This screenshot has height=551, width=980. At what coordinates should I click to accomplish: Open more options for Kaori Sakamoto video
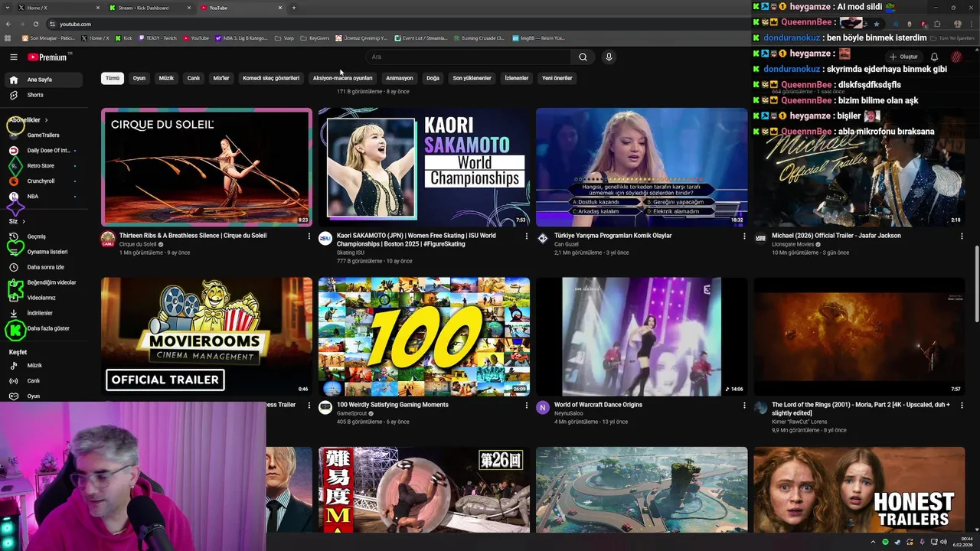[526, 236]
